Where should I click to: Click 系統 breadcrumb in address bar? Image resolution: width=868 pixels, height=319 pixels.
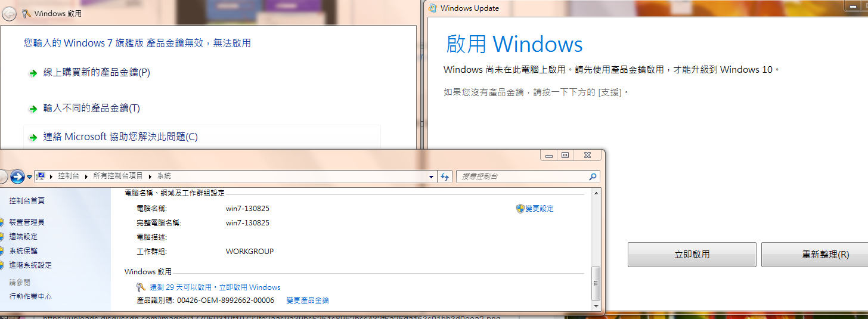tap(164, 176)
